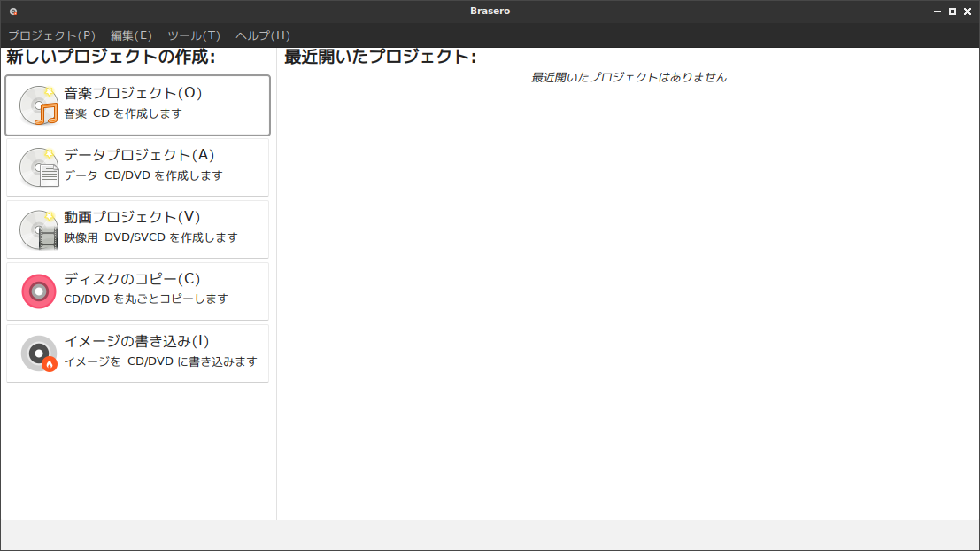The width and height of the screenshot is (980, 551).
Task: Click description データ CD/DVD を作成します
Action: point(143,175)
